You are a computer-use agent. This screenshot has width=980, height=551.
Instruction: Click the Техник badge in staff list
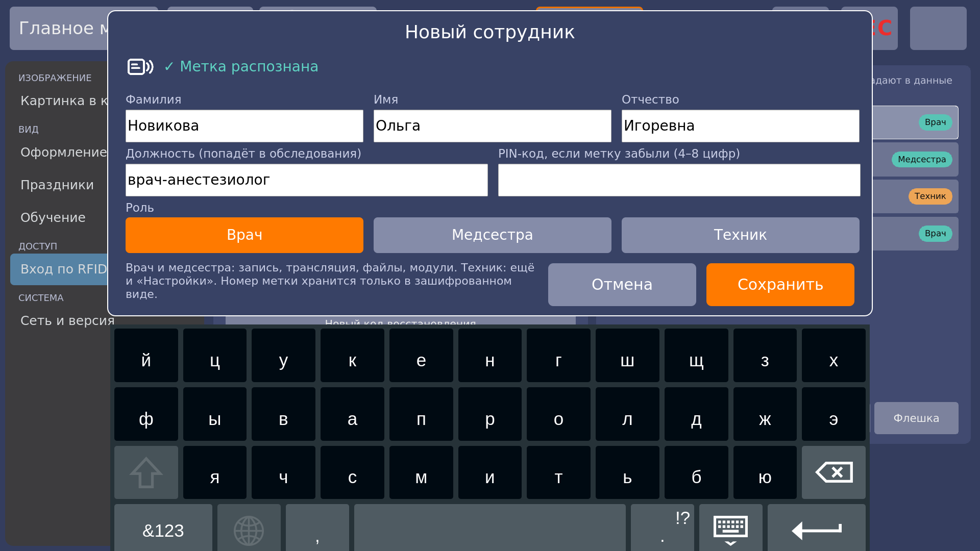[930, 196]
